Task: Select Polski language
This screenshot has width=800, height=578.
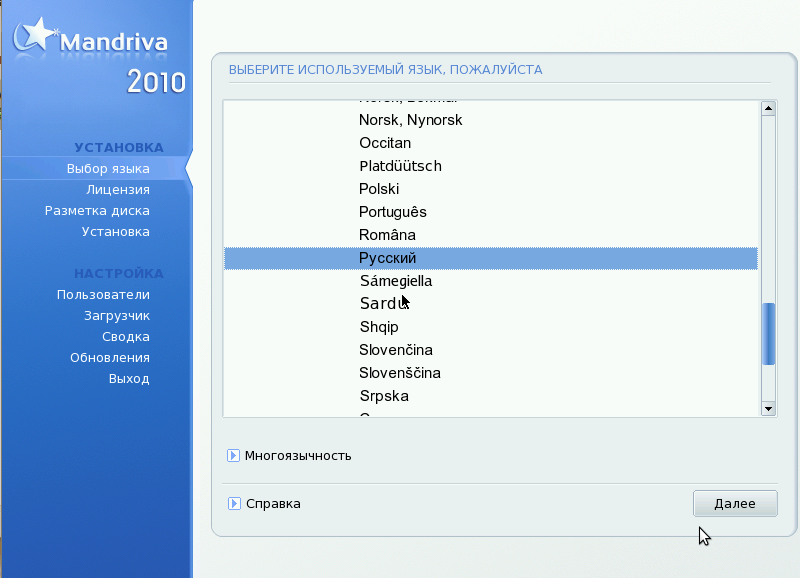Action: click(x=379, y=189)
